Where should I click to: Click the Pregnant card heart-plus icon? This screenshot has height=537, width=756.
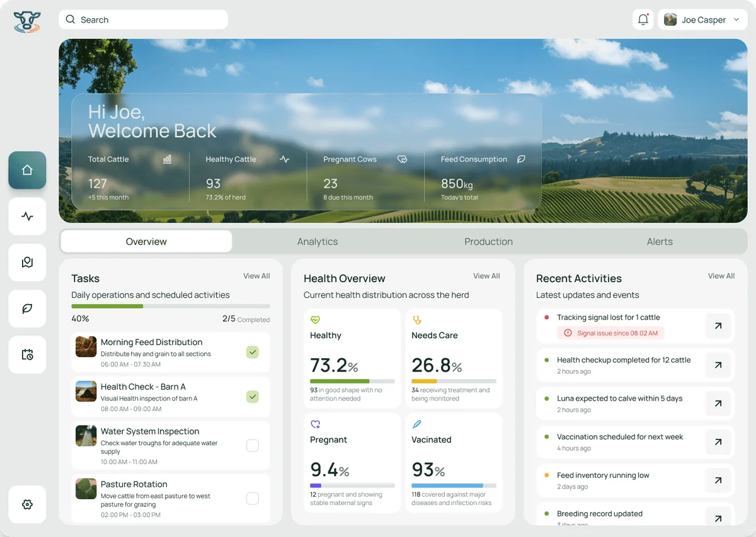[x=315, y=424]
